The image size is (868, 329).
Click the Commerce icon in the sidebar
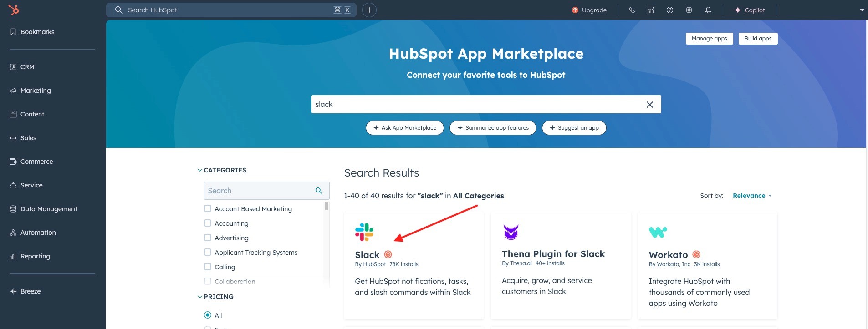[x=13, y=162]
